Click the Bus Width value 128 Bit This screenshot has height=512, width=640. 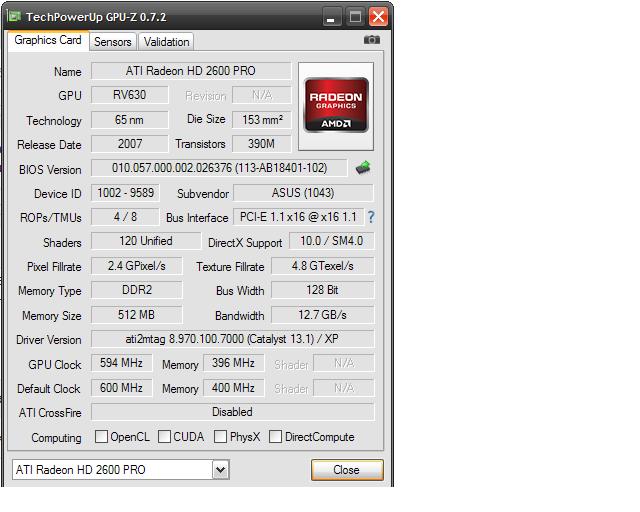(322, 290)
